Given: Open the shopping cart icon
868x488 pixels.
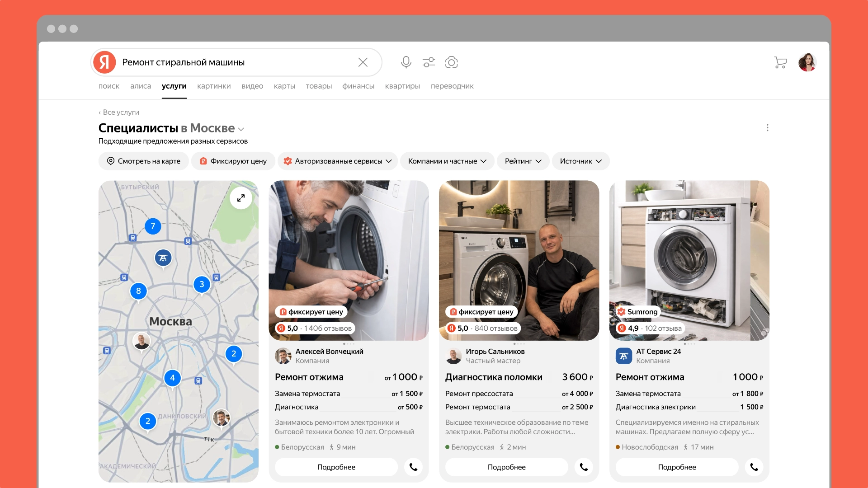Looking at the screenshot, I should [x=780, y=62].
